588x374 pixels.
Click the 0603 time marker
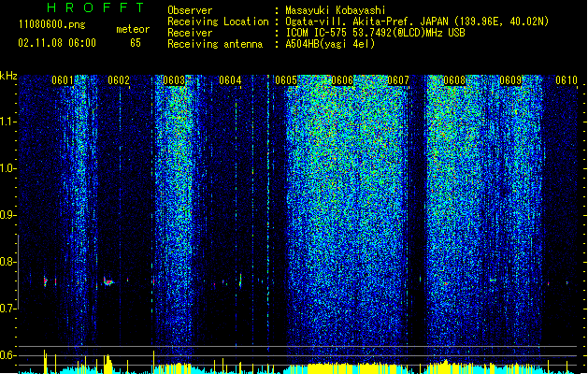174,80
